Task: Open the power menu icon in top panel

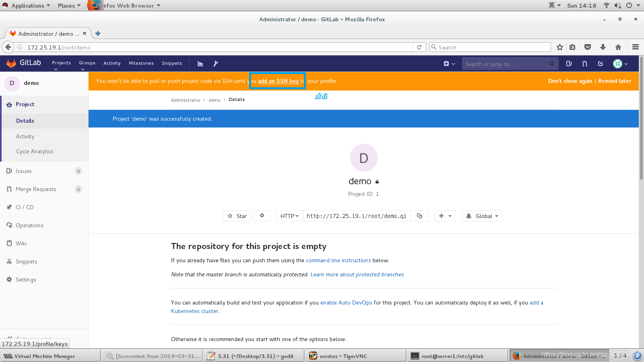Action: [x=629, y=6]
